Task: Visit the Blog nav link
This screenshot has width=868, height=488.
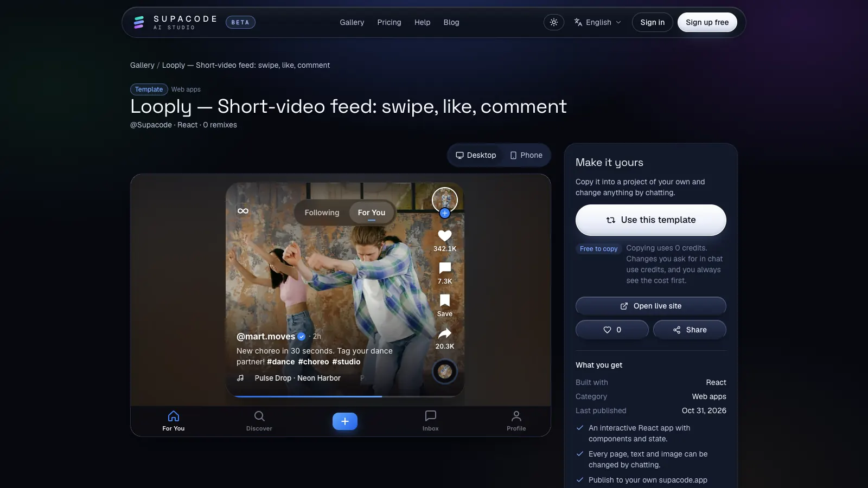Action: (451, 22)
